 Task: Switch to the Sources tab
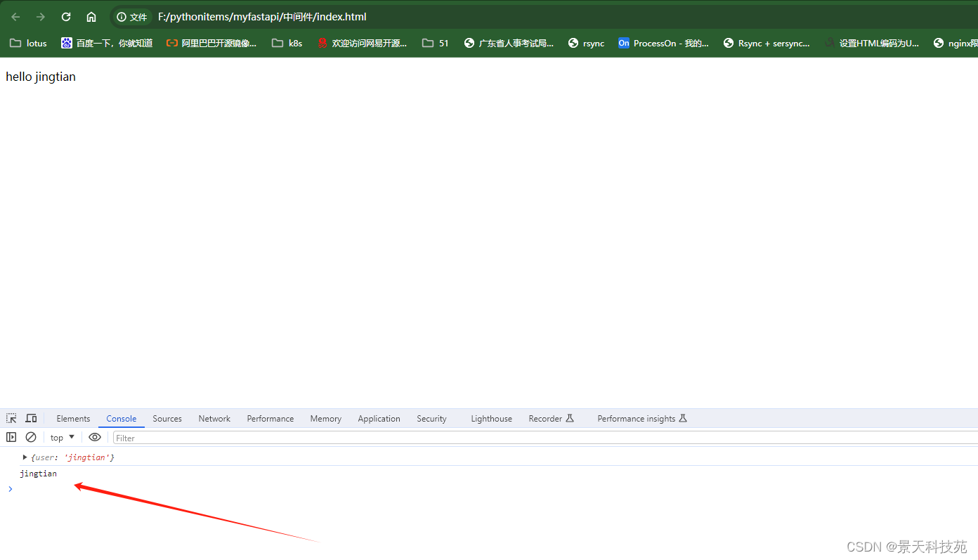point(167,419)
